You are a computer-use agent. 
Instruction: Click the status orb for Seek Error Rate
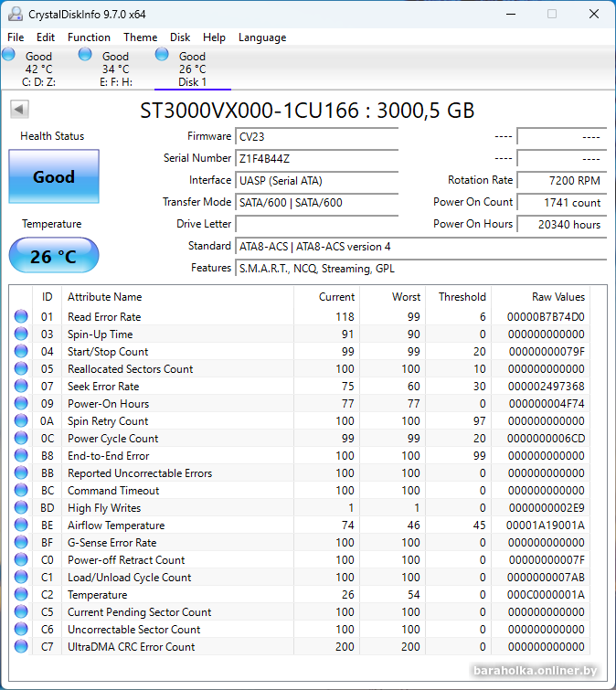21,386
